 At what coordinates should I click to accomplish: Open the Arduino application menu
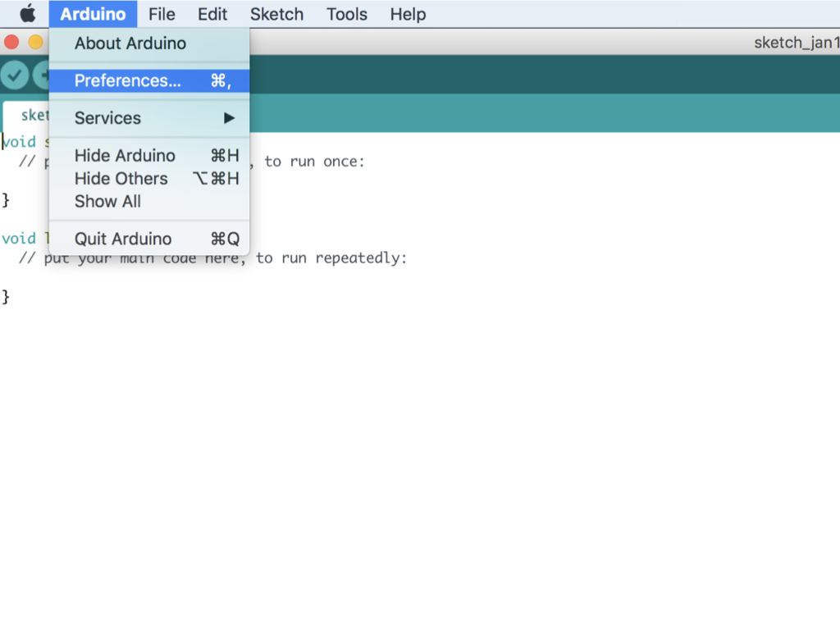pyautogui.click(x=93, y=14)
